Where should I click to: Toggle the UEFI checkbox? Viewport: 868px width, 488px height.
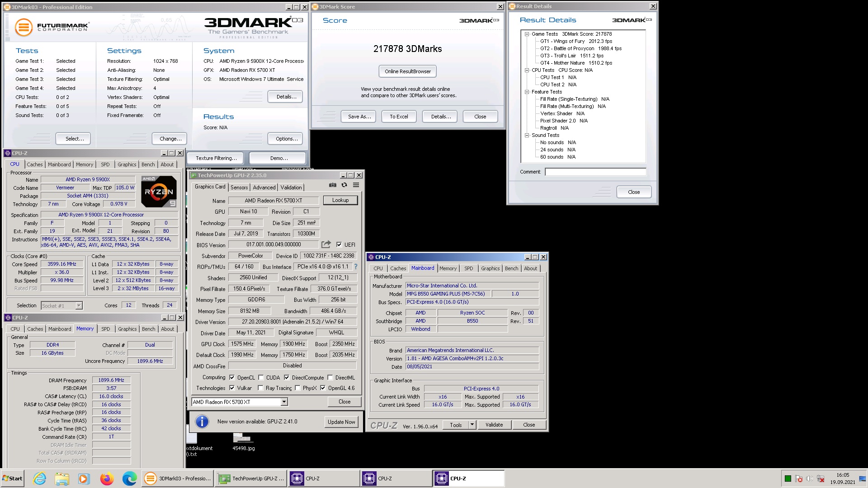(339, 244)
